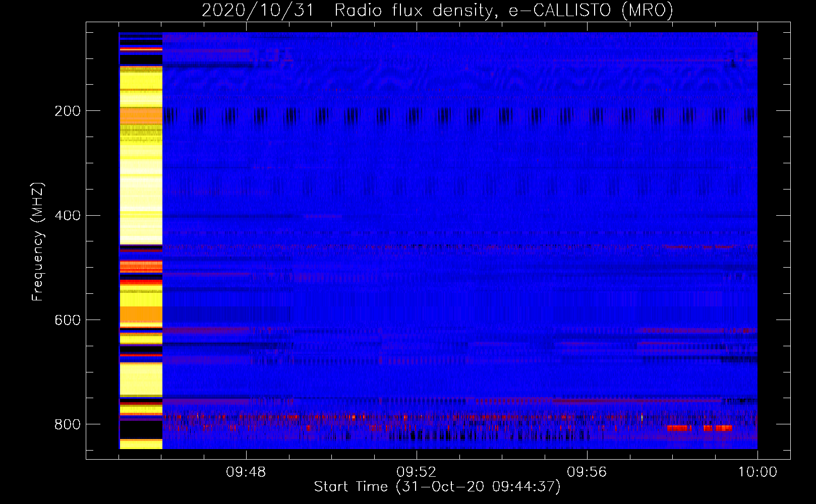Click the '200' frequency tick label
The height and width of the screenshot is (504, 816).
pyautogui.click(x=68, y=111)
